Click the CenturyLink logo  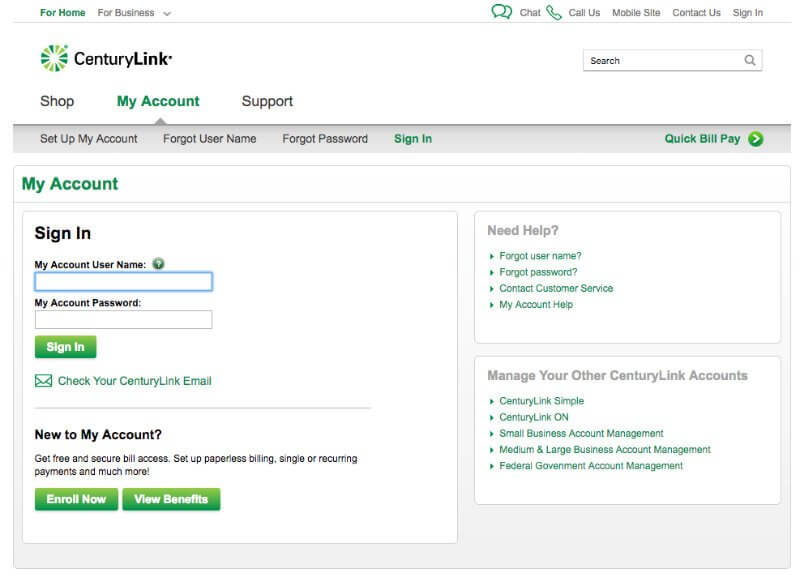pos(106,58)
